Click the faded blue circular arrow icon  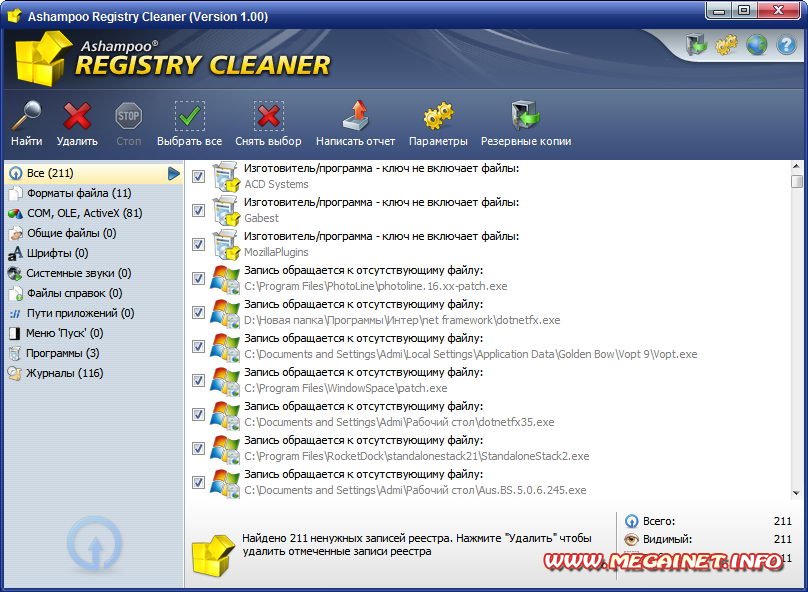tap(94, 545)
